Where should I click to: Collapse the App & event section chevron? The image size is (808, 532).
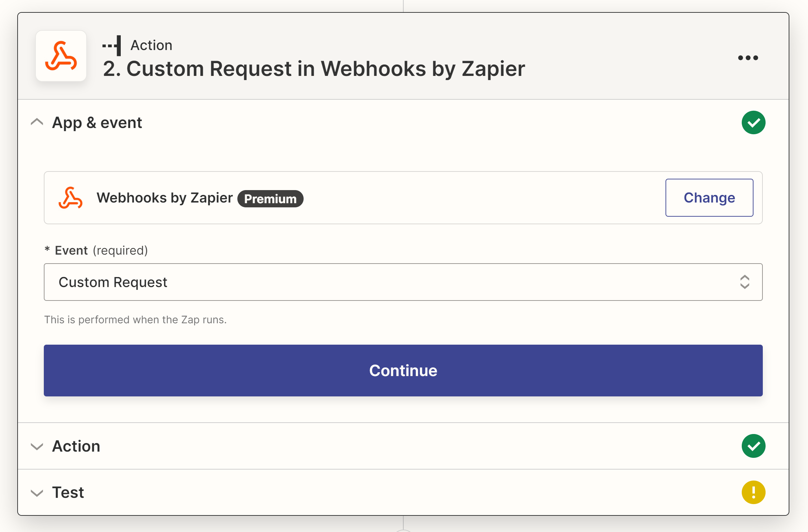tap(37, 122)
